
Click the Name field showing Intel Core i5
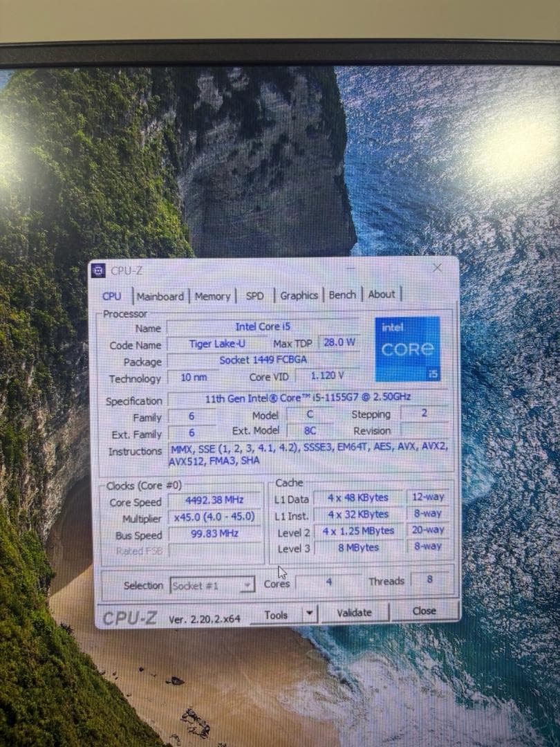point(263,326)
